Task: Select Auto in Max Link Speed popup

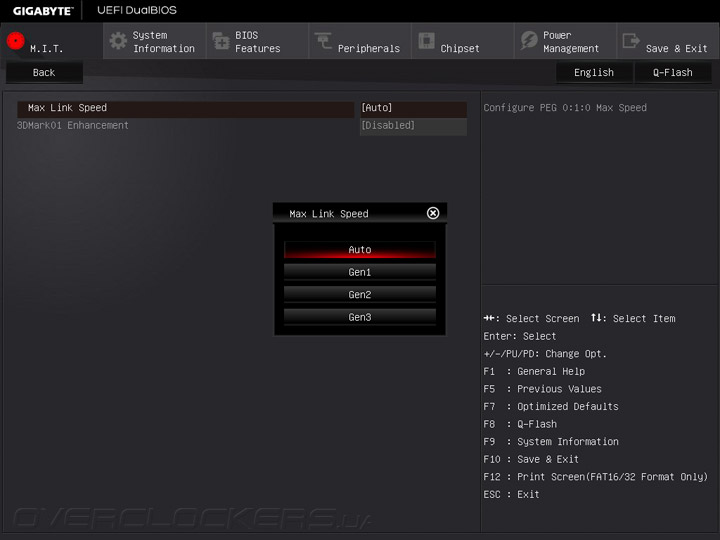Action: [x=360, y=250]
